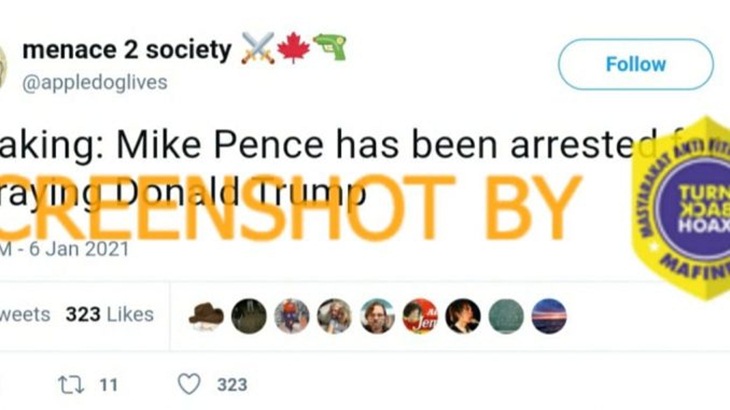The width and height of the screenshot is (730, 410).
Task: Click the Follow button
Action: 635,65
